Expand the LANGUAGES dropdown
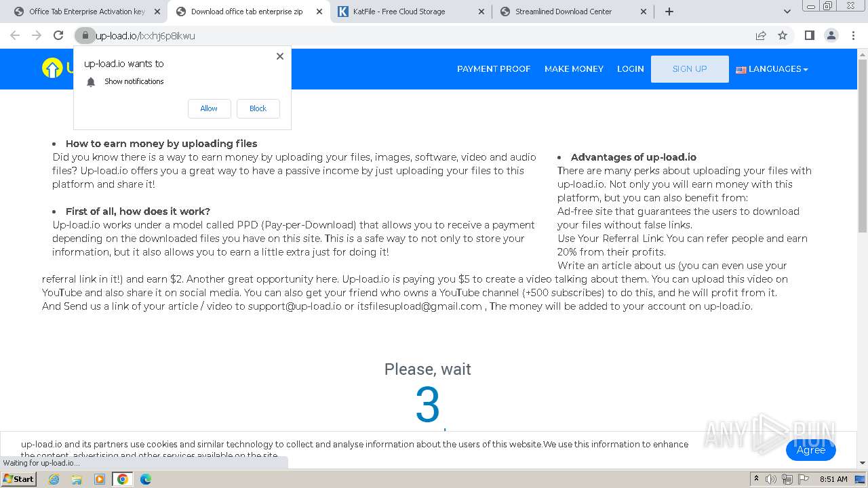This screenshot has width=868, height=488. (x=772, y=69)
